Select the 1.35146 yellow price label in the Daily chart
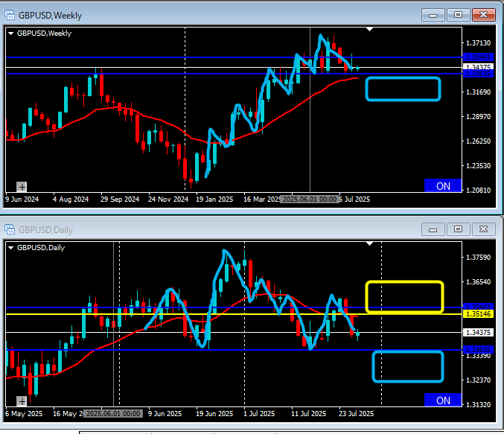This screenshot has width=504, height=434. coord(478,314)
